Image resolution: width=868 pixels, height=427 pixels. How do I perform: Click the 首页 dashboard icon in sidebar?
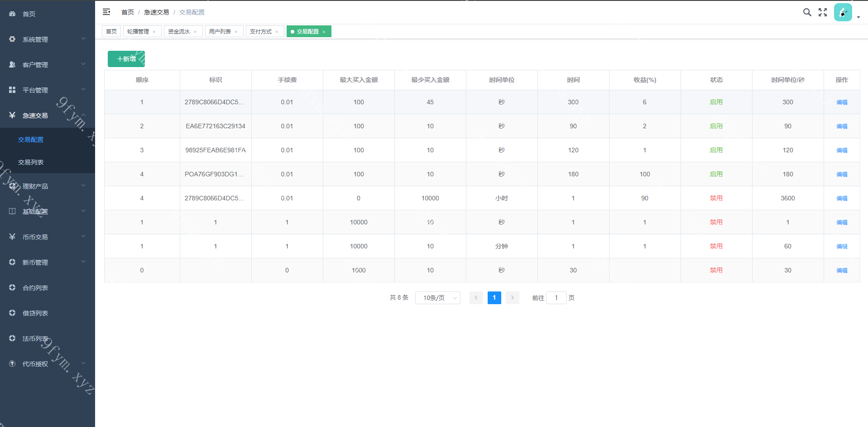[x=12, y=14]
